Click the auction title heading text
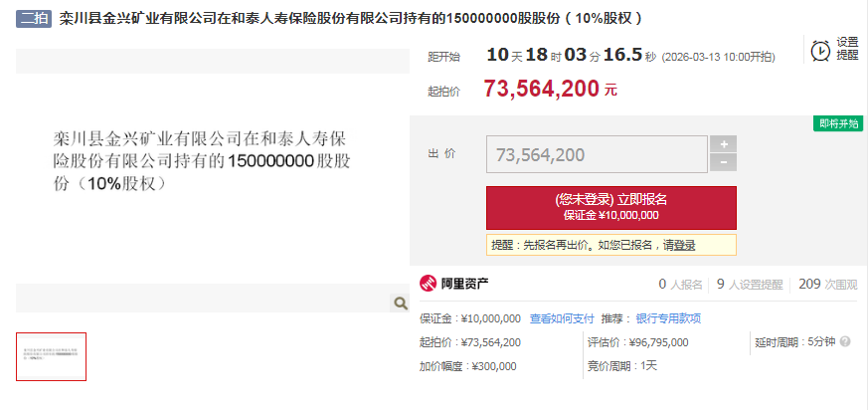Image resolution: width=868 pixels, height=410 pixels. tap(352, 19)
